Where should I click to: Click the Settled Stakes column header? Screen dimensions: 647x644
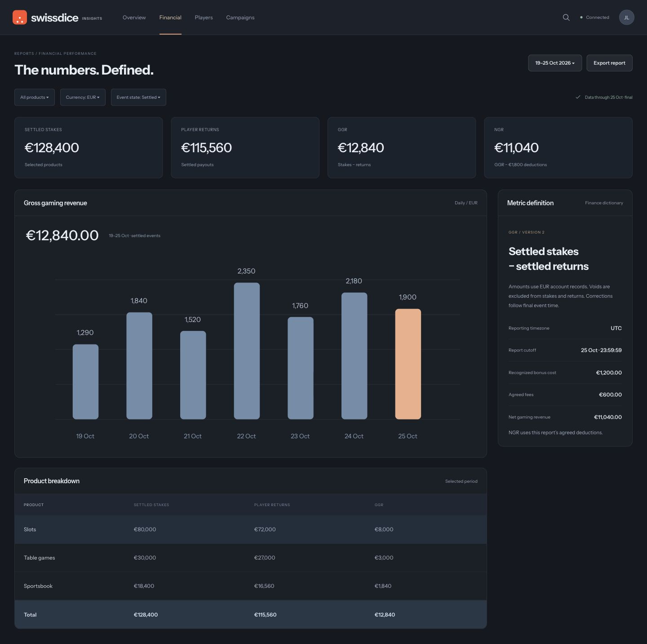[x=151, y=505]
